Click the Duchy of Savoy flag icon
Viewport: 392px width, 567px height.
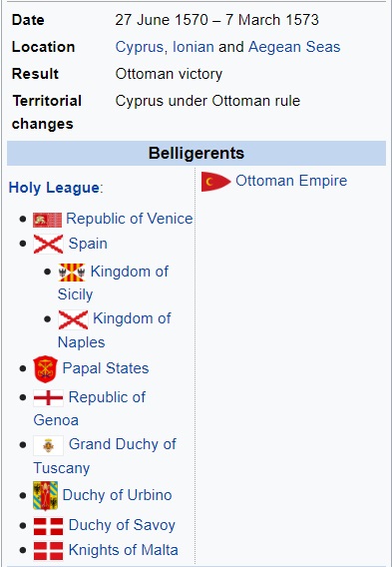pos(48,526)
